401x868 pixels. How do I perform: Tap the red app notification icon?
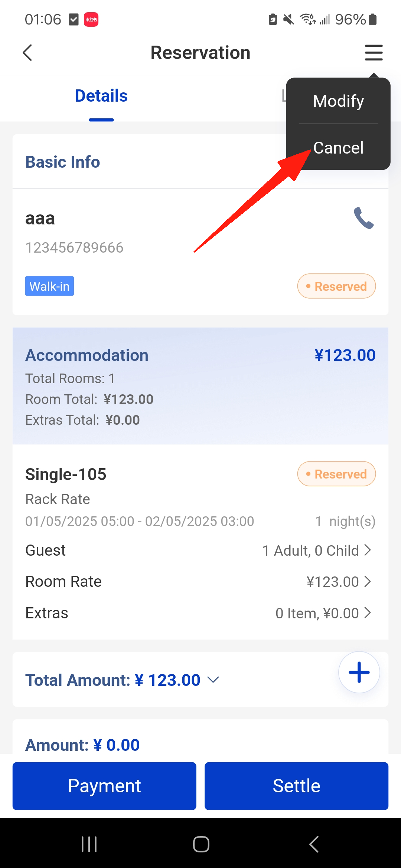pos(91,20)
